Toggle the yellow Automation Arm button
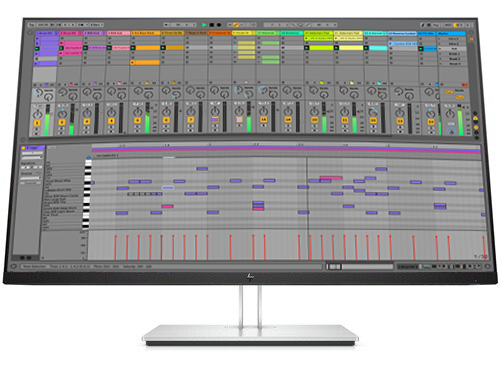The height and width of the screenshot is (367, 500). tap(236, 25)
